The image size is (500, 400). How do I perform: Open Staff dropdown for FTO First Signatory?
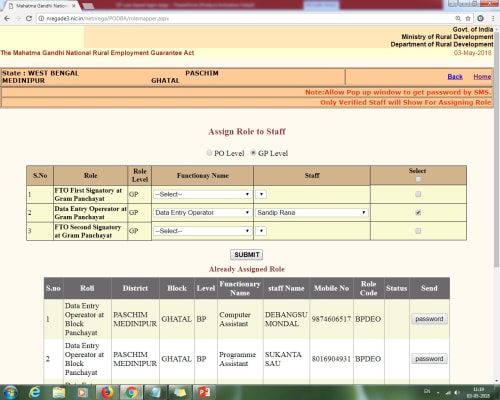click(x=261, y=194)
